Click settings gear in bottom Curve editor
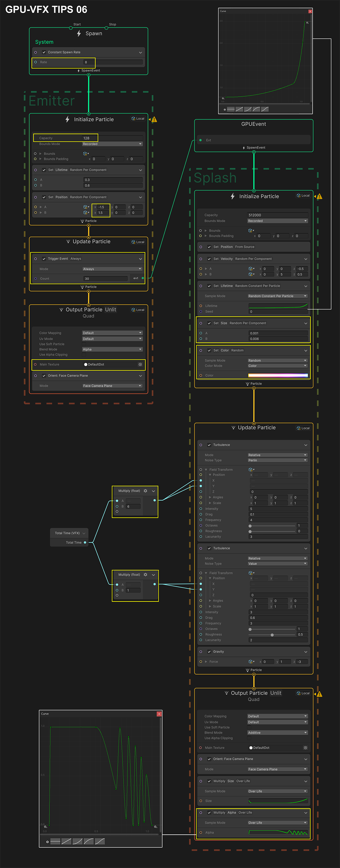The image size is (340, 868). pos(48,842)
